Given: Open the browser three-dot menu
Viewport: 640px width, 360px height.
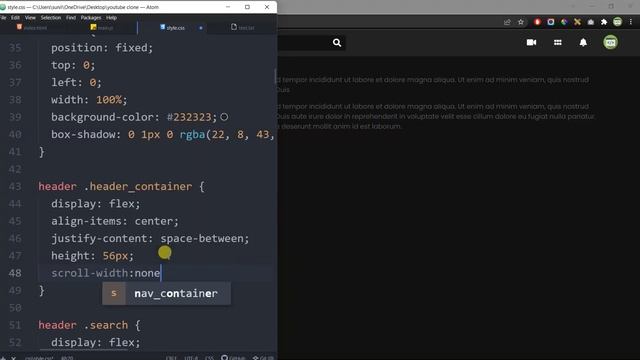Looking at the screenshot, I should click(x=631, y=22).
